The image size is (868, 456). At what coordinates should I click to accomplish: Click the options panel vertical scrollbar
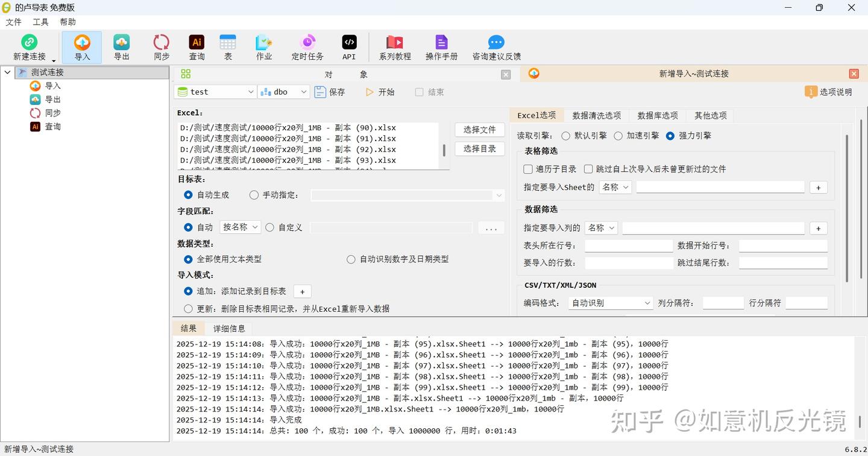pyautogui.click(x=846, y=208)
